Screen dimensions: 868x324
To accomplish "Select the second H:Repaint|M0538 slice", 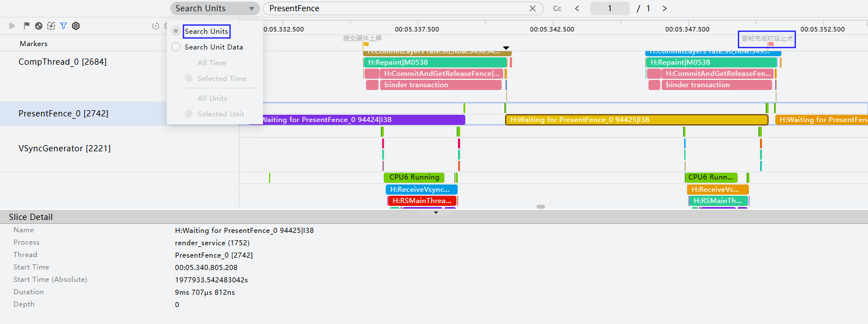I will [x=711, y=62].
